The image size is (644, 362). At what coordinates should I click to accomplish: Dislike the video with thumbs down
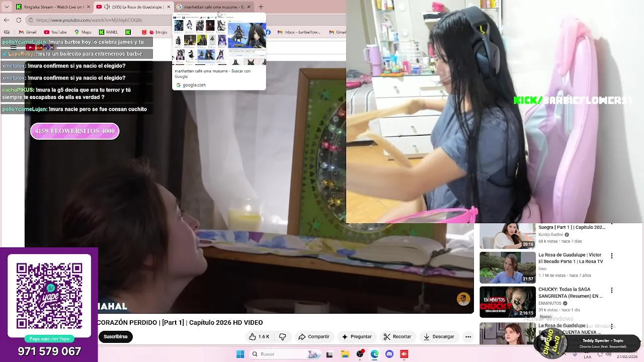[x=282, y=337]
